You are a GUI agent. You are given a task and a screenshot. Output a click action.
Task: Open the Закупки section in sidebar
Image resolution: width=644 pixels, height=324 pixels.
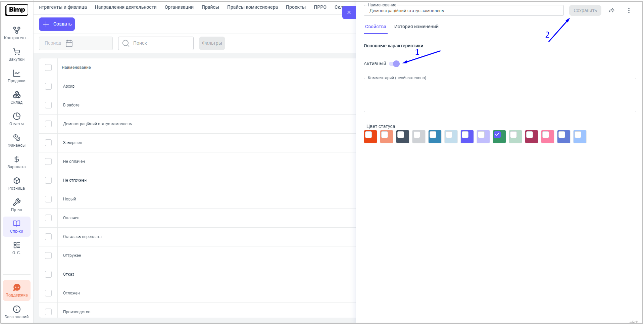tap(16, 55)
